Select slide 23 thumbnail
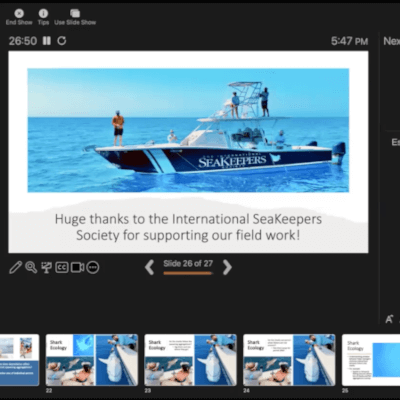 click(x=190, y=360)
